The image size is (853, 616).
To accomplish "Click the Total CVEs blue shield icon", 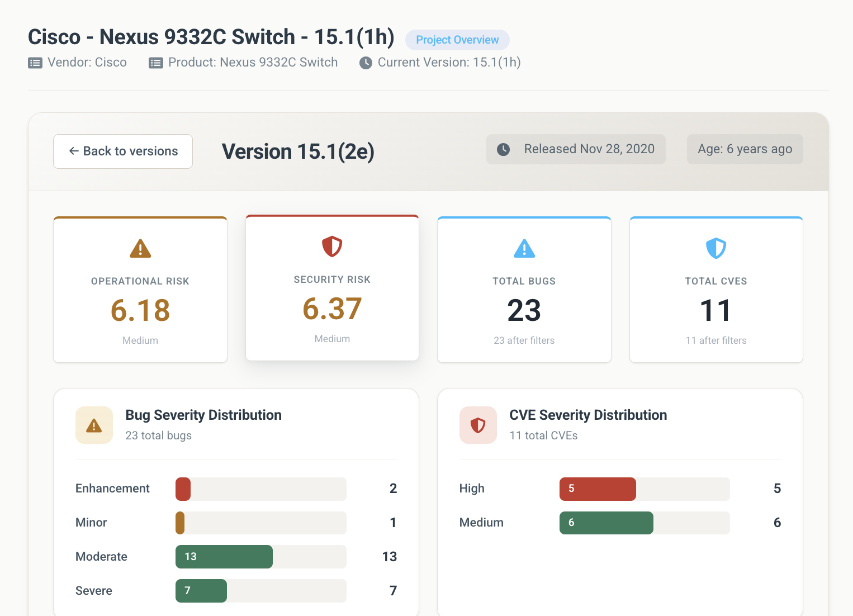I will click(x=716, y=248).
